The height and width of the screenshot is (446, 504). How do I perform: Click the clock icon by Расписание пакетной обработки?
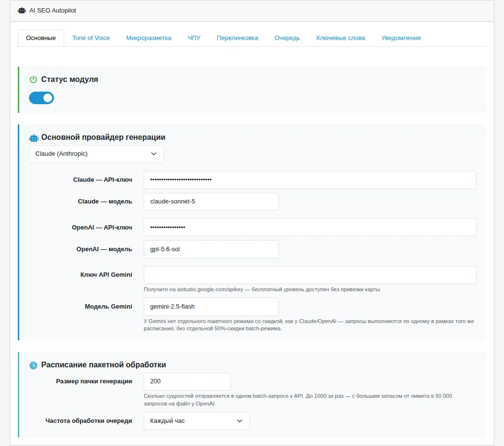(33, 365)
